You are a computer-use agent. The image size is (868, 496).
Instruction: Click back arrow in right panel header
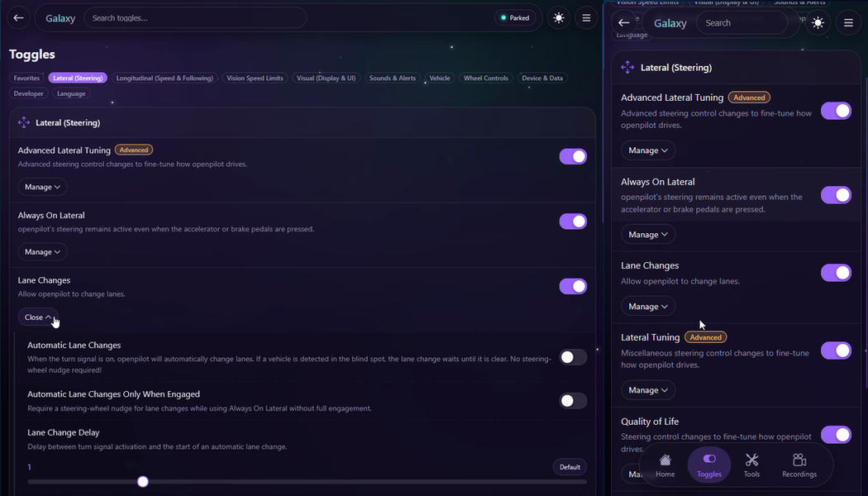click(x=624, y=22)
